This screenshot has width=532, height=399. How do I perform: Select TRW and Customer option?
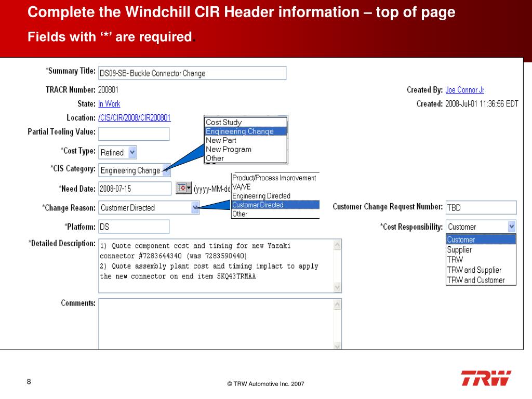[x=481, y=280]
